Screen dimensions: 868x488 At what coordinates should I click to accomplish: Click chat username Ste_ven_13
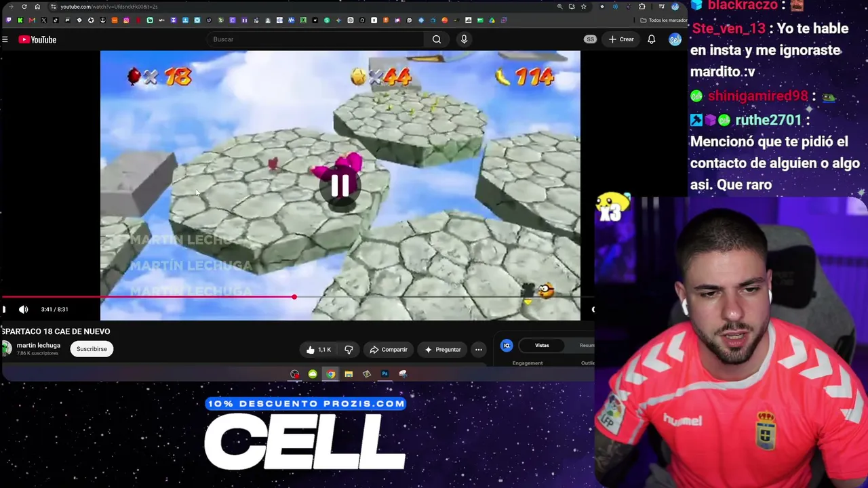pyautogui.click(x=729, y=29)
